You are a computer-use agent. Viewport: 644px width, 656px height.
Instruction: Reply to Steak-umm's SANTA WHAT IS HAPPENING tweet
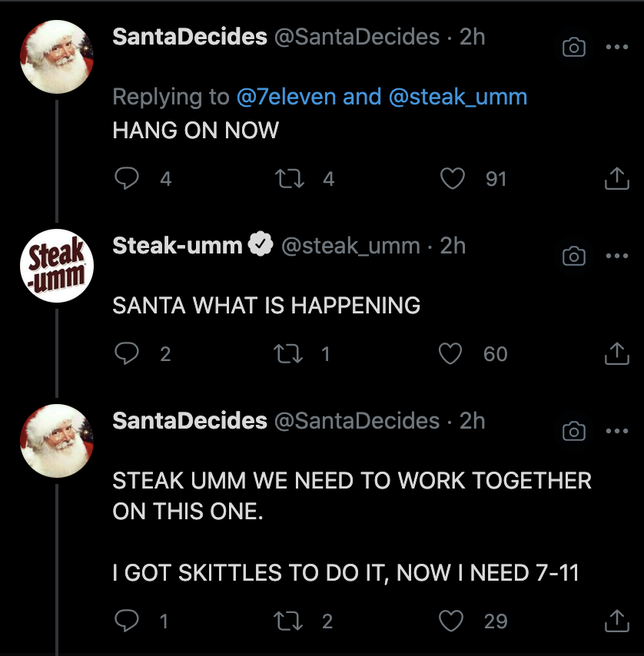(x=125, y=354)
